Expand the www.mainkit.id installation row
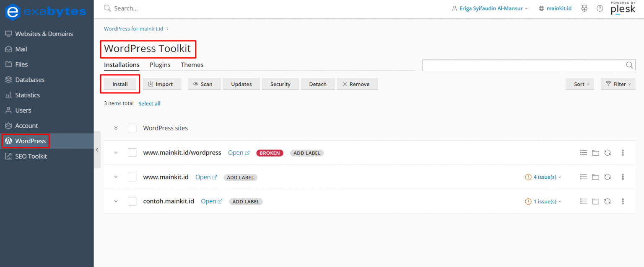Viewport: 644px width, 267px height. [116, 177]
